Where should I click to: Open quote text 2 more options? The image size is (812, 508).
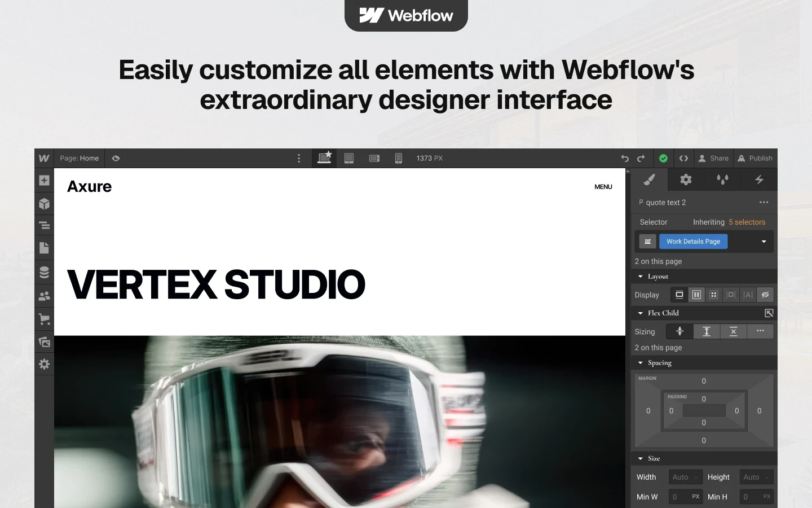tap(764, 202)
